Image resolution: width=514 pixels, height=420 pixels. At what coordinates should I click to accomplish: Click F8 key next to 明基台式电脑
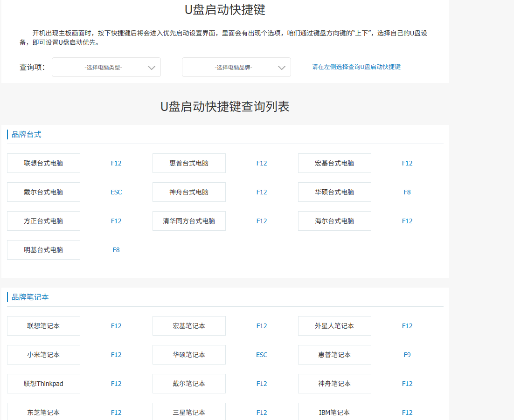pyautogui.click(x=116, y=250)
